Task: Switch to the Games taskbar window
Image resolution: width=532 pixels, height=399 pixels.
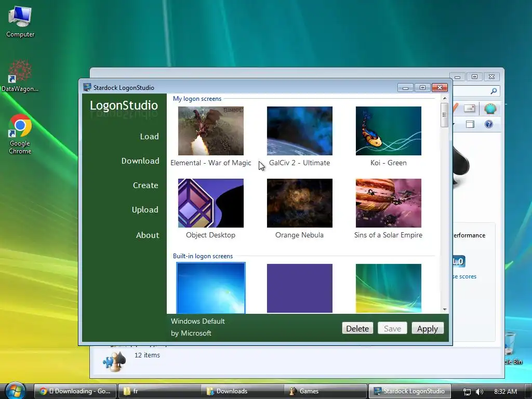Action: click(x=326, y=391)
